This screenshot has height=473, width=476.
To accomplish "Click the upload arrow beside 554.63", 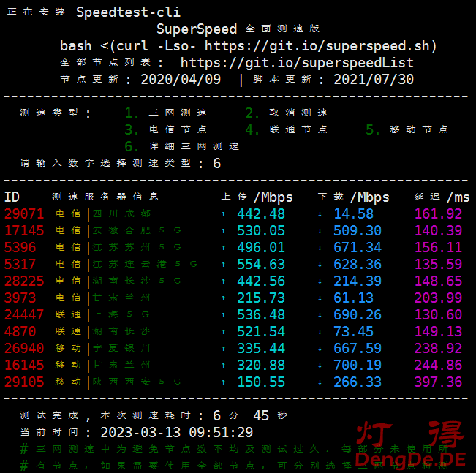I will (223, 265).
